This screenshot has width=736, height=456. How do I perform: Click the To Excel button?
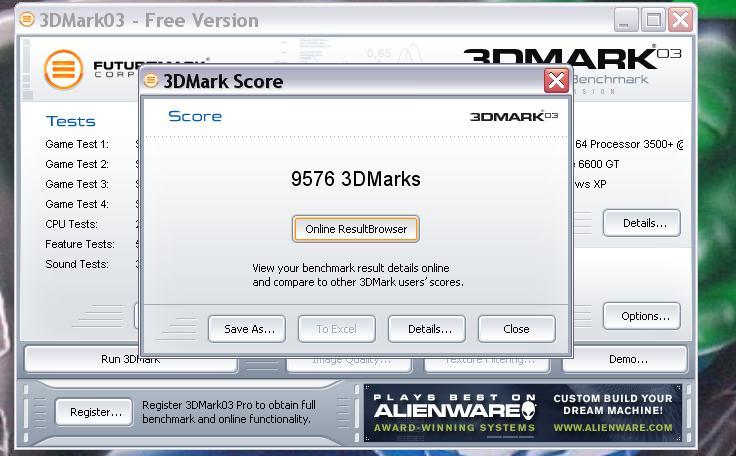click(x=337, y=329)
